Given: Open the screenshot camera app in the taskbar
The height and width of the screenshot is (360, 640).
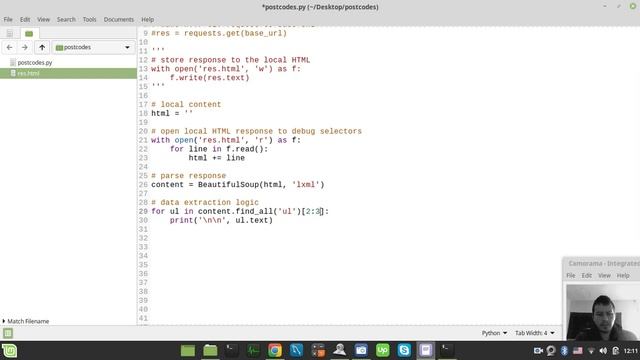Looking at the screenshot, I should pyautogui.click(x=361, y=351).
